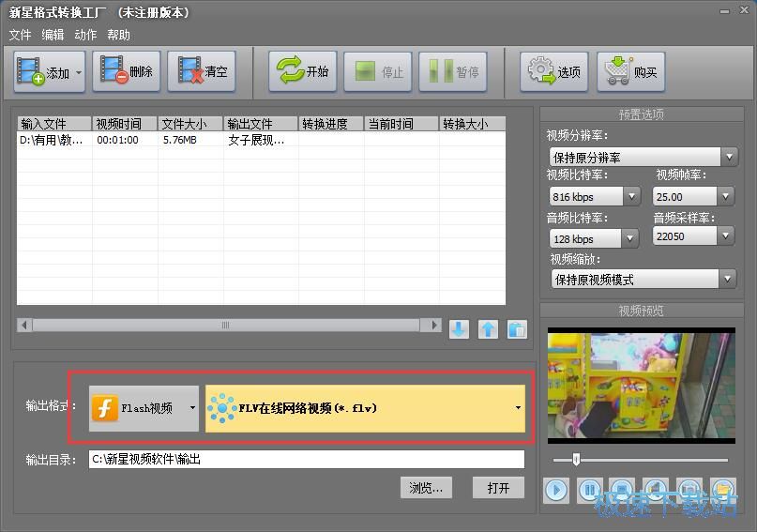Screen dimensions: 757x532
Task: Click the Browse (浏览...) button
Action: 426,488
